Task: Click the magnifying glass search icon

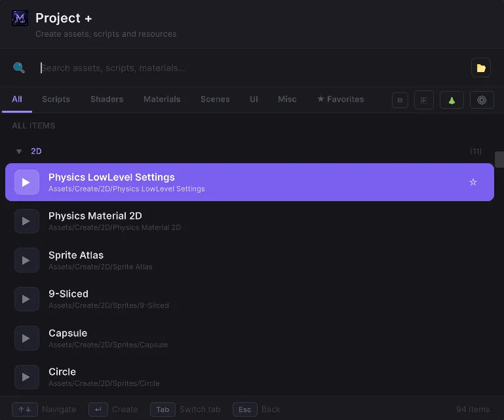Action: [19, 67]
